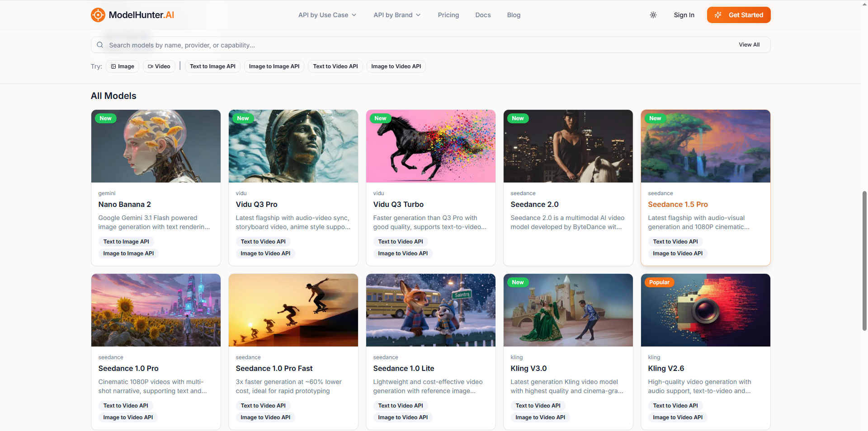Click the New badge on Nano Banana 2
The image size is (868, 431).
[105, 118]
